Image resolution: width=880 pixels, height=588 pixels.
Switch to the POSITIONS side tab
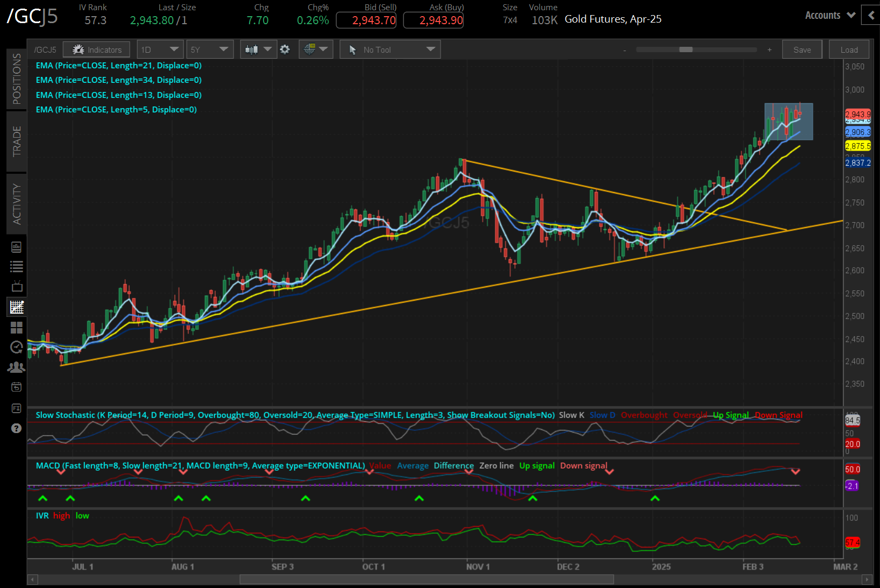tap(17, 79)
